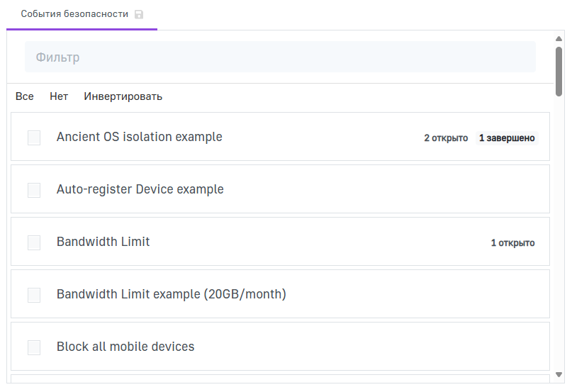This screenshot has height=392, width=572.
Task: Mark the Block all mobile devices checkbox
Action: pos(34,347)
